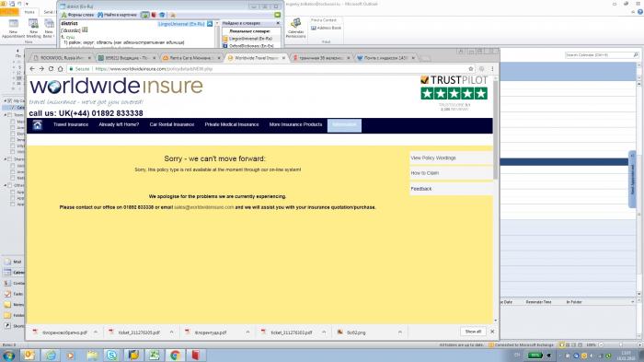Image resolution: width=644 pixels, height=362 pixels.
Task: Expand options for ticket_311276305.pdf download
Action: [x=171, y=332]
